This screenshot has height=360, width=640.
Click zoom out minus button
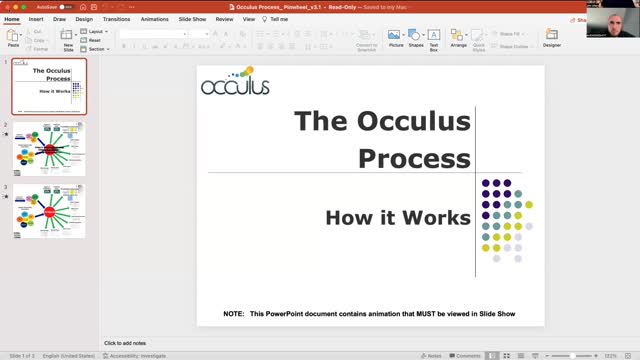pos(547,356)
